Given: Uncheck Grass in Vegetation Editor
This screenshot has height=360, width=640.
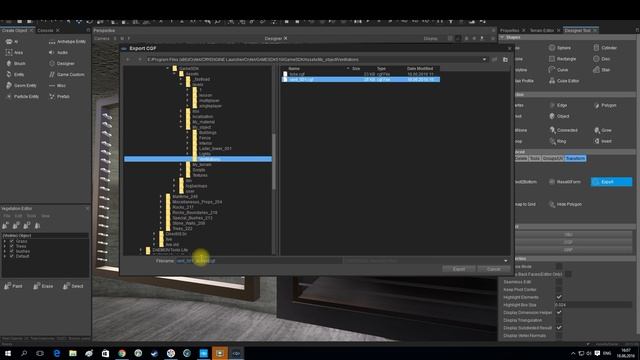Looking at the screenshot, I should tap(11, 241).
